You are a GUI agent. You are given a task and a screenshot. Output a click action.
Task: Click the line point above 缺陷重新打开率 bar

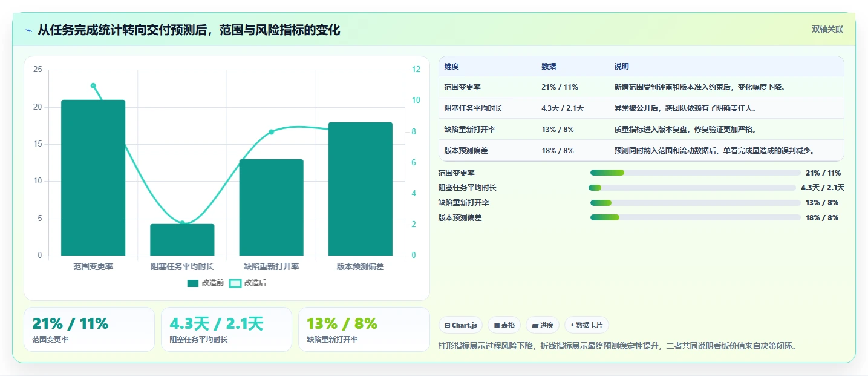pyautogui.click(x=271, y=132)
